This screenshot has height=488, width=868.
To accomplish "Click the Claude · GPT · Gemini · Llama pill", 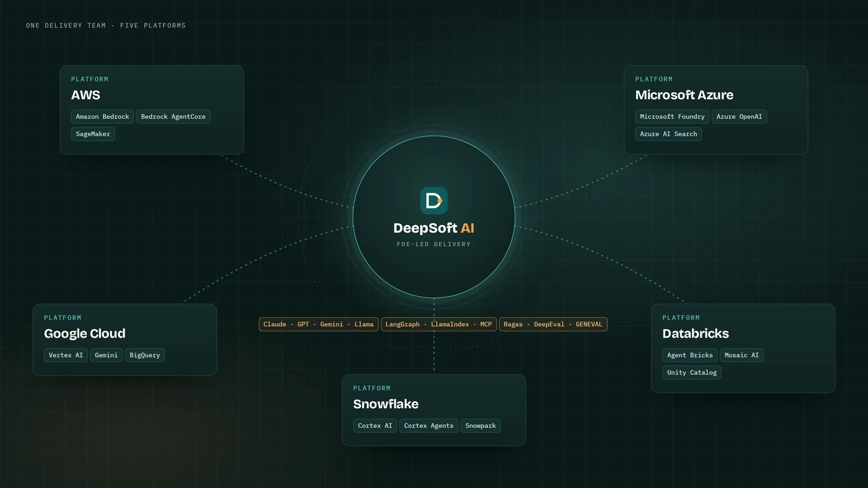I will click(318, 324).
